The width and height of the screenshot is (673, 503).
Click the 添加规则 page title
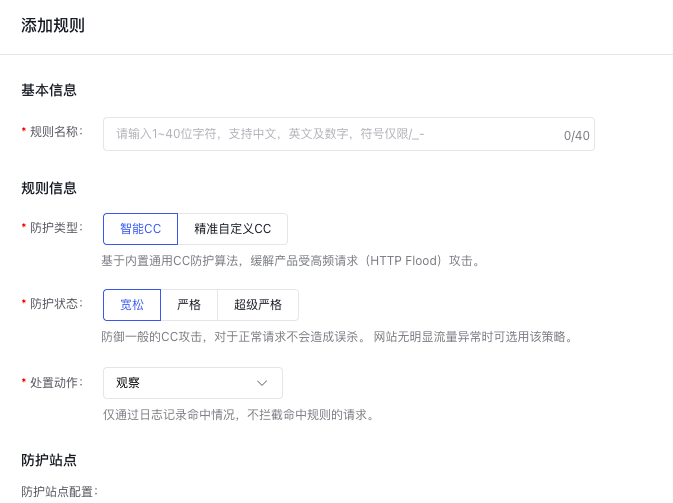coord(53,26)
